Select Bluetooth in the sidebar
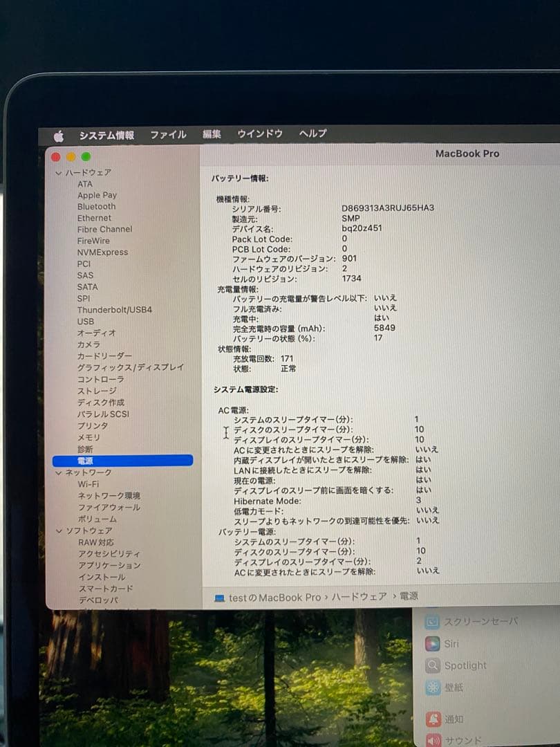This screenshot has height=747, width=560. click(96, 206)
